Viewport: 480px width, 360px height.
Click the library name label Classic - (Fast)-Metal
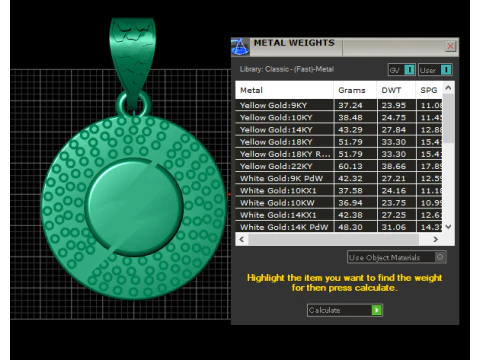click(300, 69)
